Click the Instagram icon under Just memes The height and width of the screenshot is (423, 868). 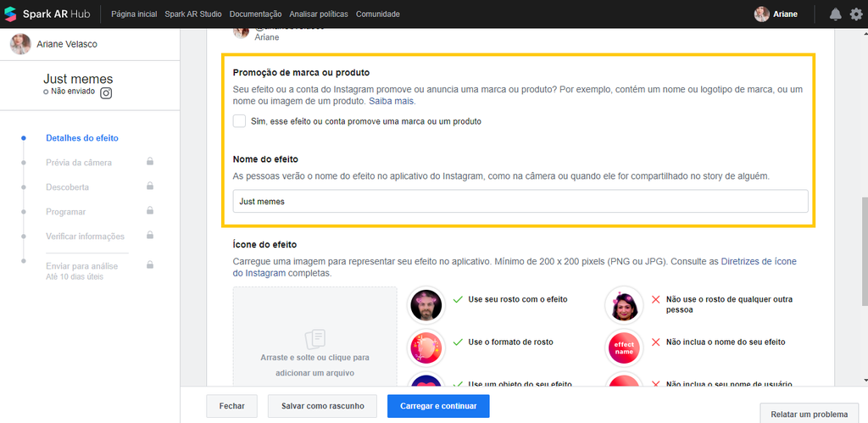(106, 92)
